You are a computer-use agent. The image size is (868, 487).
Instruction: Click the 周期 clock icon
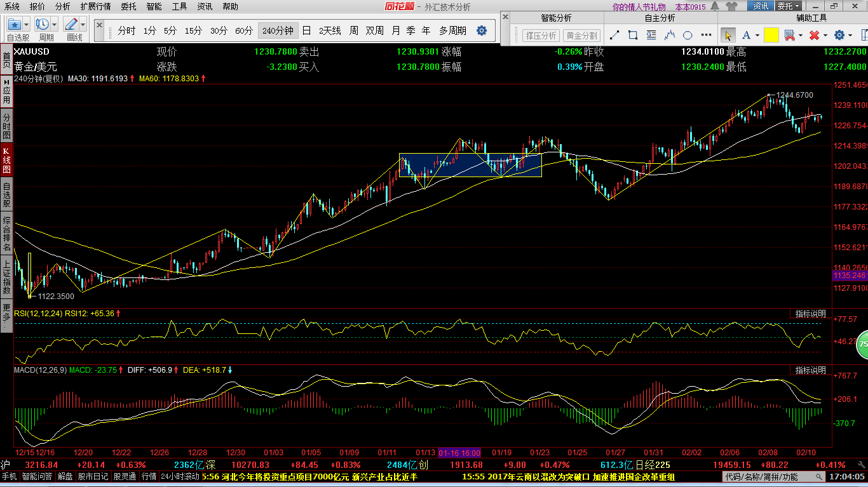click(43, 25)
